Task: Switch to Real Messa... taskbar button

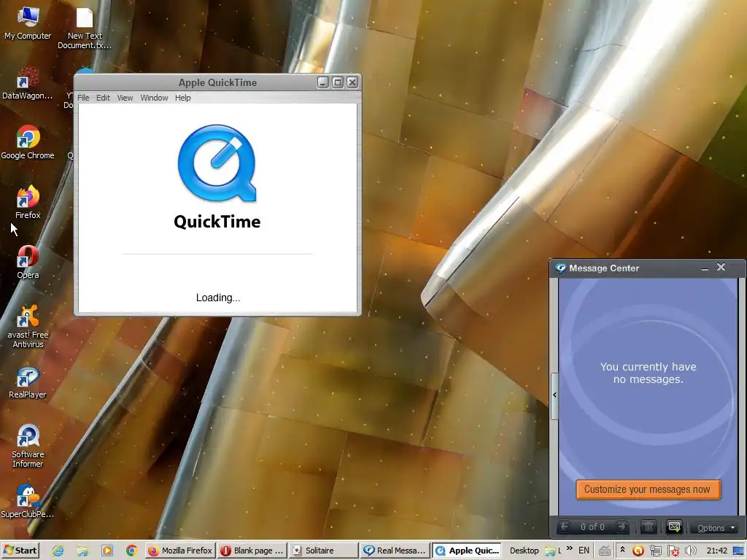Action: (395, 551)
